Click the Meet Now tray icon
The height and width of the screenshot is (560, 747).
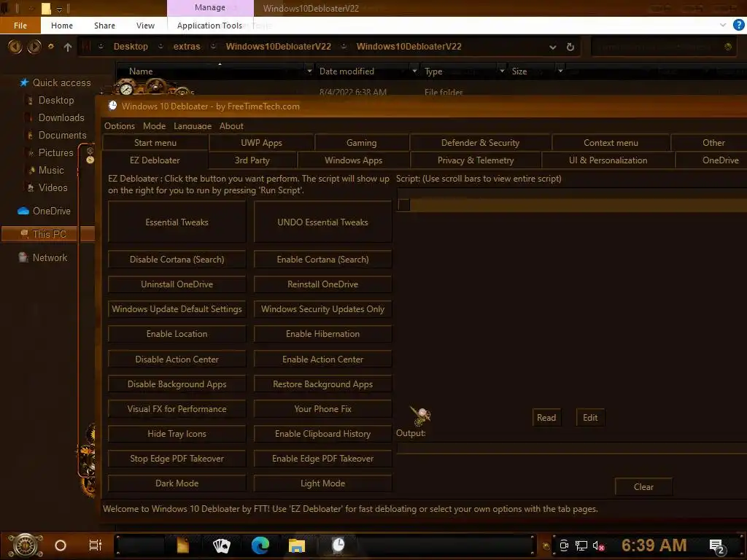tap(564, 545)
